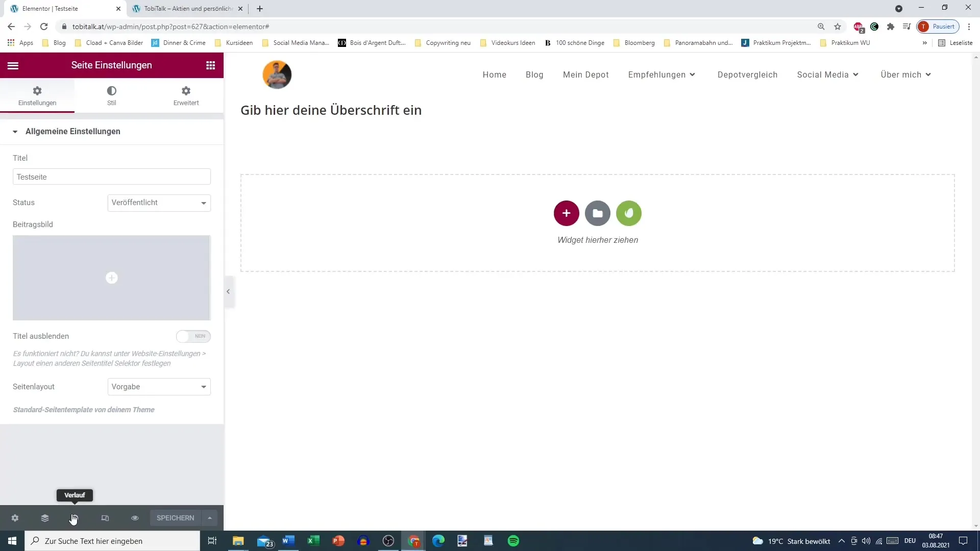Open Word from the taskbar
The image size is (980, 551).
tap(288, 541)
